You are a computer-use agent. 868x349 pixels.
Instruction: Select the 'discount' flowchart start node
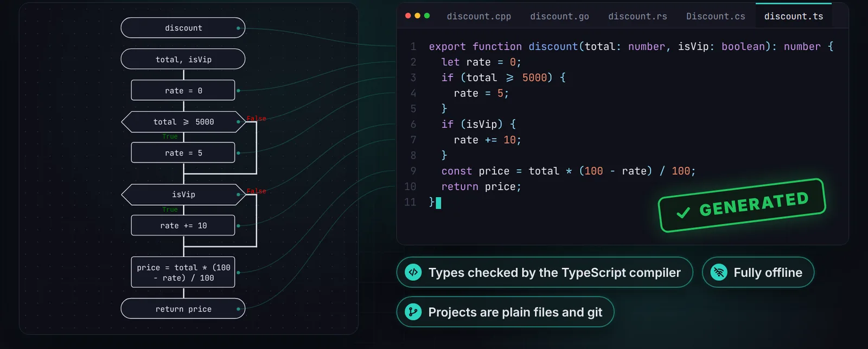[183, 28]
